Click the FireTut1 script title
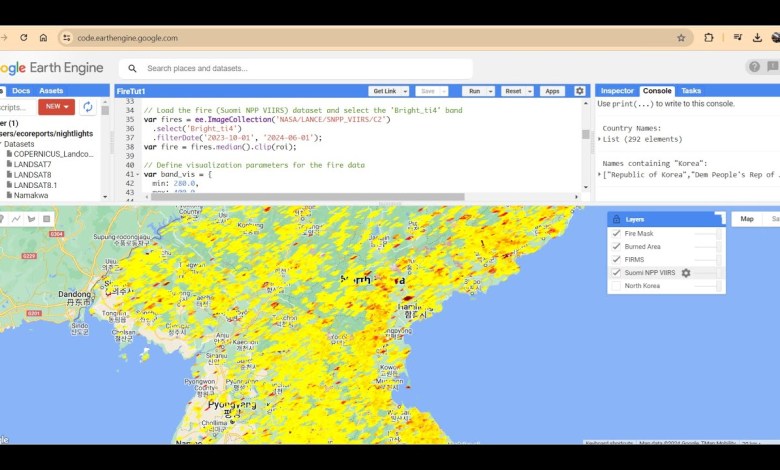The image size is (780, 470). click(x=130, y=92)
